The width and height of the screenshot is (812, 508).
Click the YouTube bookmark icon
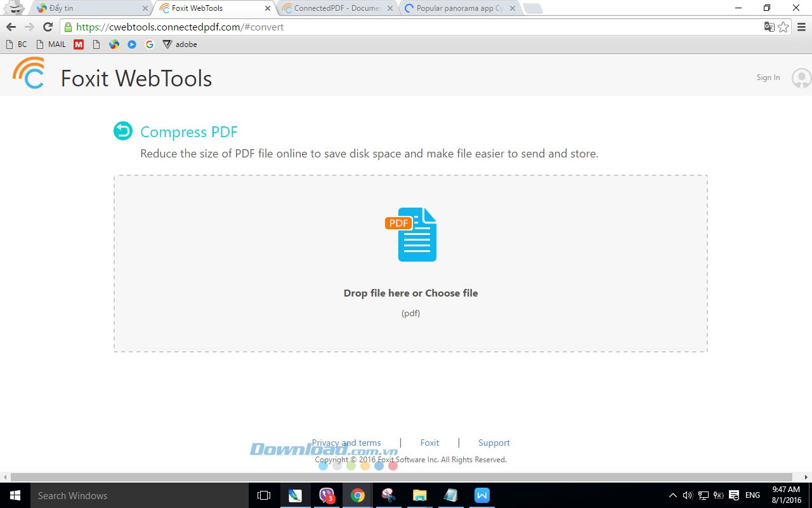coord(131,44)
